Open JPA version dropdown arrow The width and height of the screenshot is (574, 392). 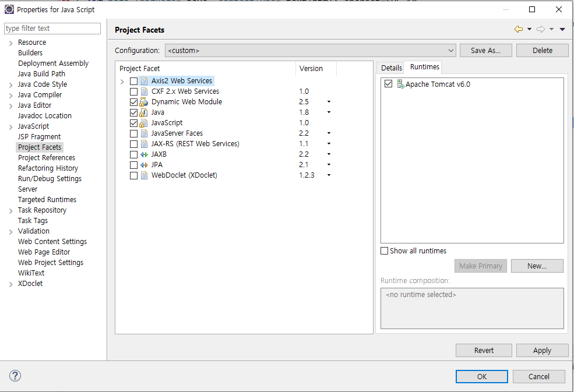point(329,165)
